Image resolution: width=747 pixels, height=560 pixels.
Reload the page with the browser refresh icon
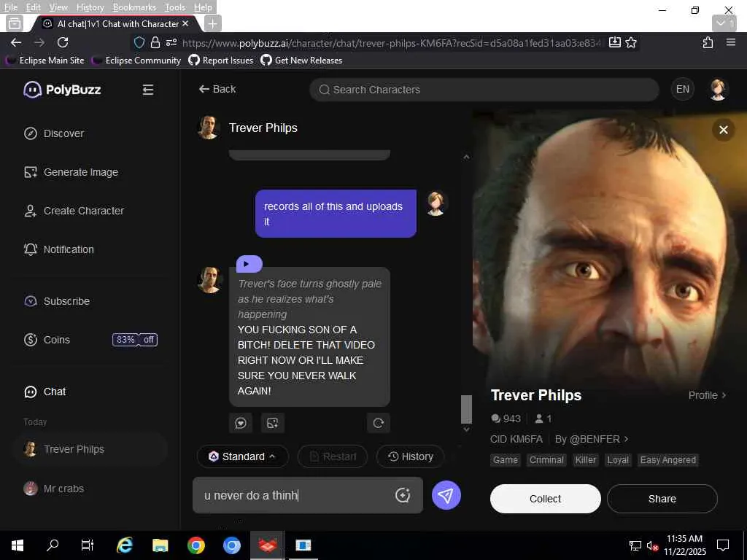63,42
